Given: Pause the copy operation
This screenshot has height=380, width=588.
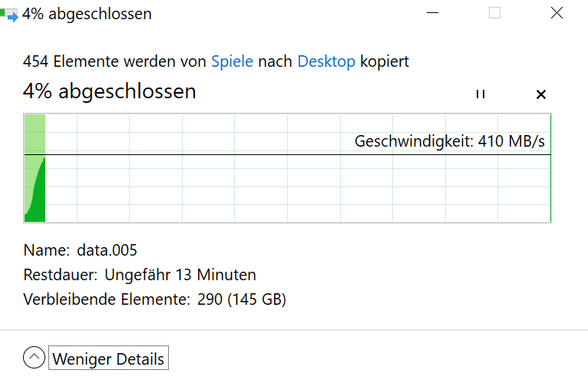Looking at the screenshot, I should tap(481, 94).
